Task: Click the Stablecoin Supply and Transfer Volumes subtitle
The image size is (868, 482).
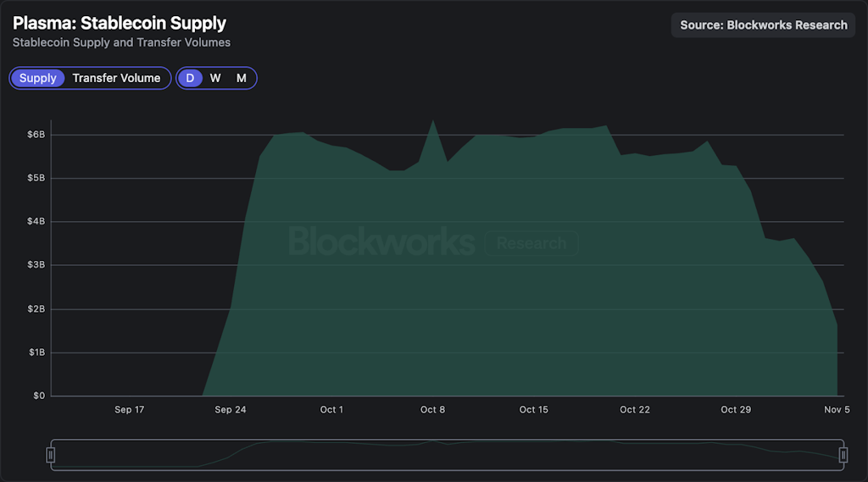Action: (121, 42)
